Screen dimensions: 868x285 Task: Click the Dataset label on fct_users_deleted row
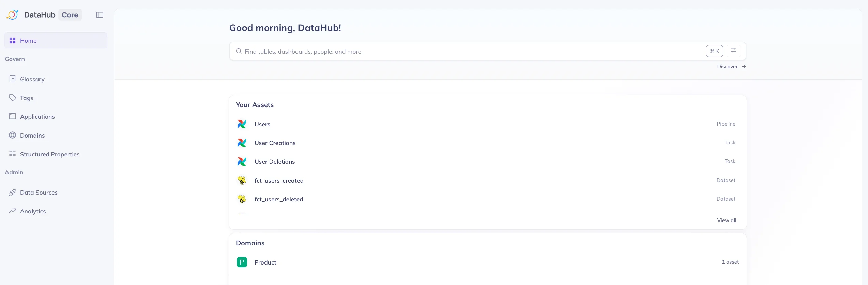[x=726, y=199]
